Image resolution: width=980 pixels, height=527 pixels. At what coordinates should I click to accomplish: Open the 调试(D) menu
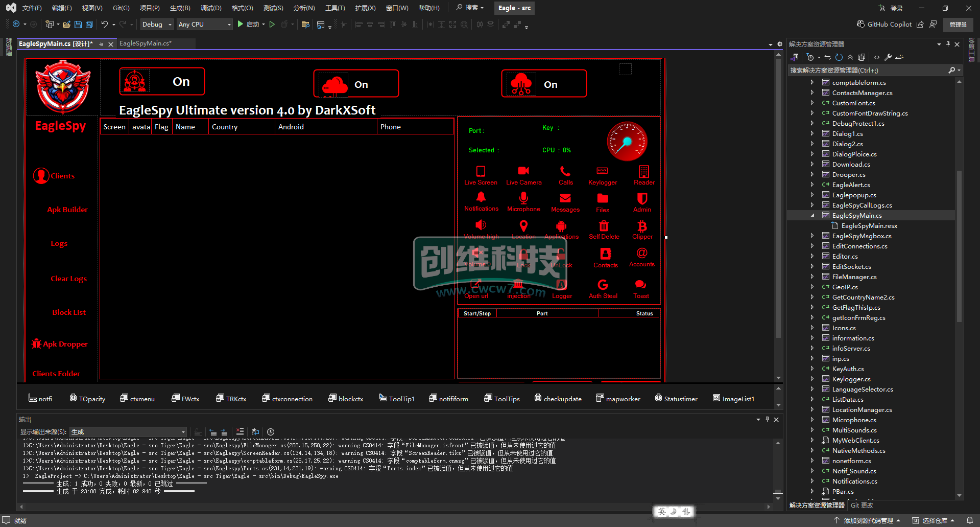211,8
